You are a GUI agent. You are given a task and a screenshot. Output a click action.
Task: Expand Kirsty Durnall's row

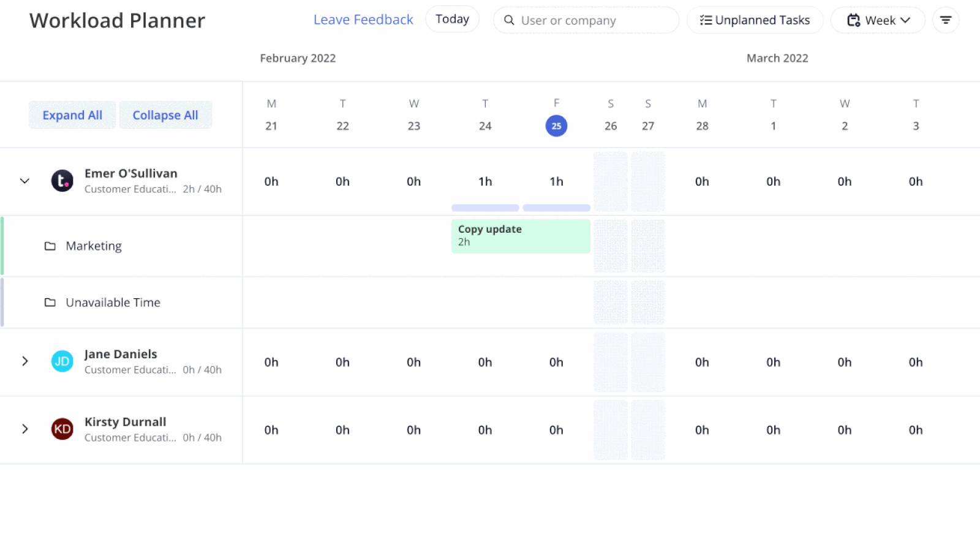pyautogui.click(x=24, y=429)
